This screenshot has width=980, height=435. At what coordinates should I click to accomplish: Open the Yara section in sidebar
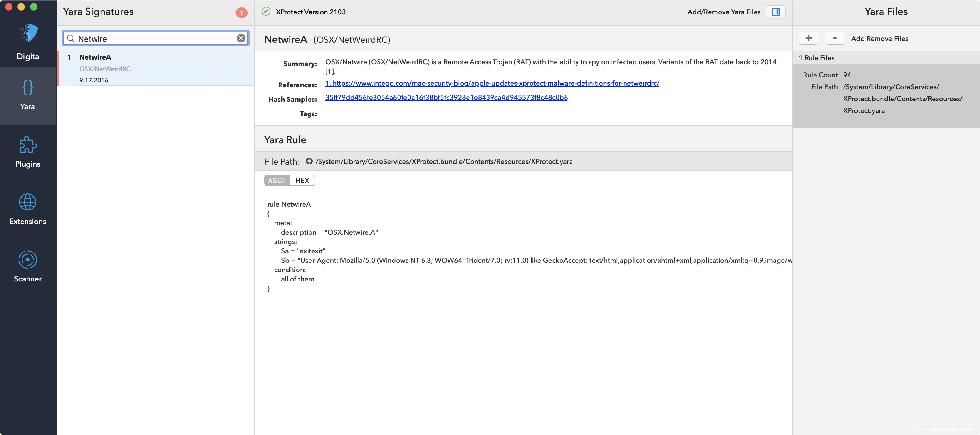point(28,95)
